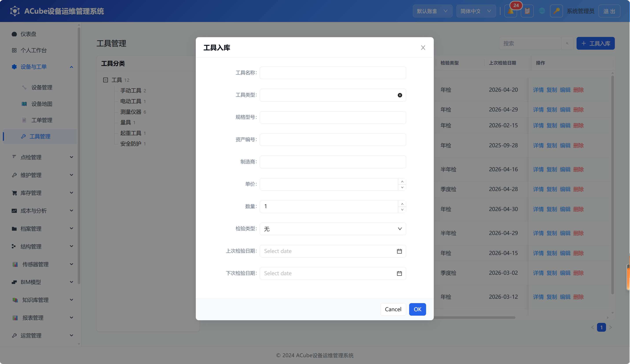Open the 简体中文 language dropdown
The image size is (630, 364).
coord(476,11)
